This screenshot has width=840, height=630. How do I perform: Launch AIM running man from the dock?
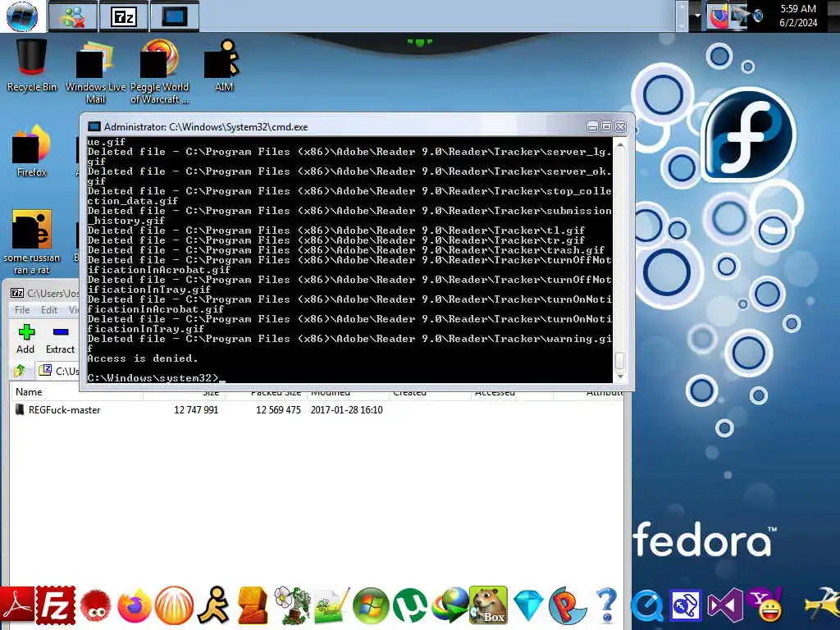point(213,605)
